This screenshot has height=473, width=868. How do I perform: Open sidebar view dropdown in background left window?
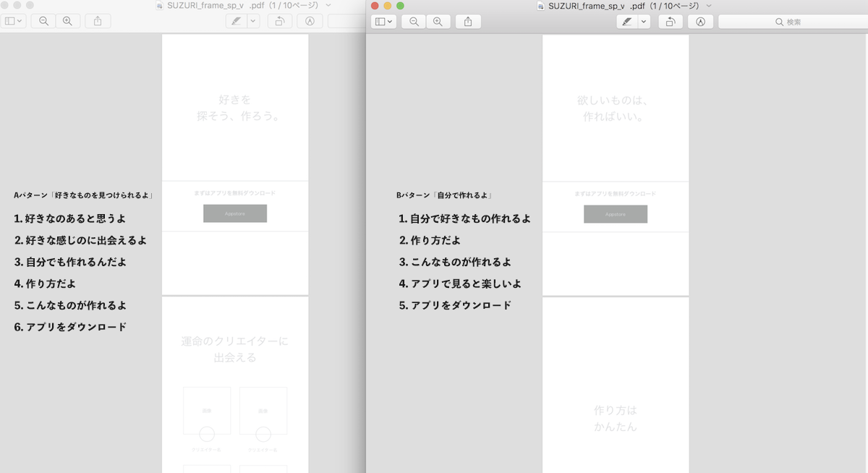(14, 21)
